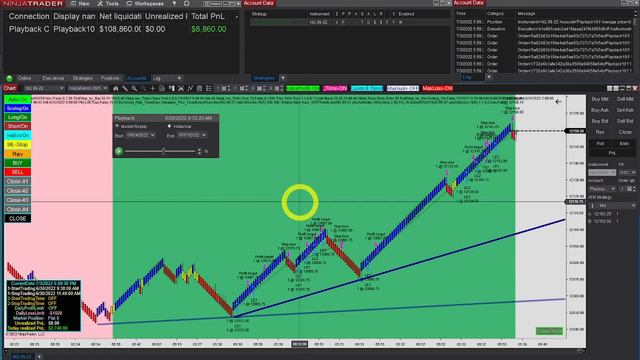The image size is (640, 360).
Task: Click the playback speed slider handle
Action: 163,151
